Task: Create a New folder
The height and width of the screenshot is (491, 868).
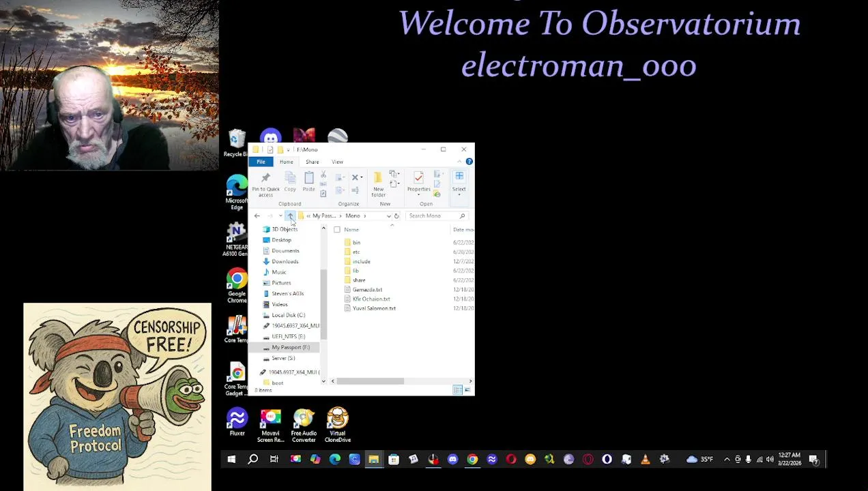Action: coord(378,184)
